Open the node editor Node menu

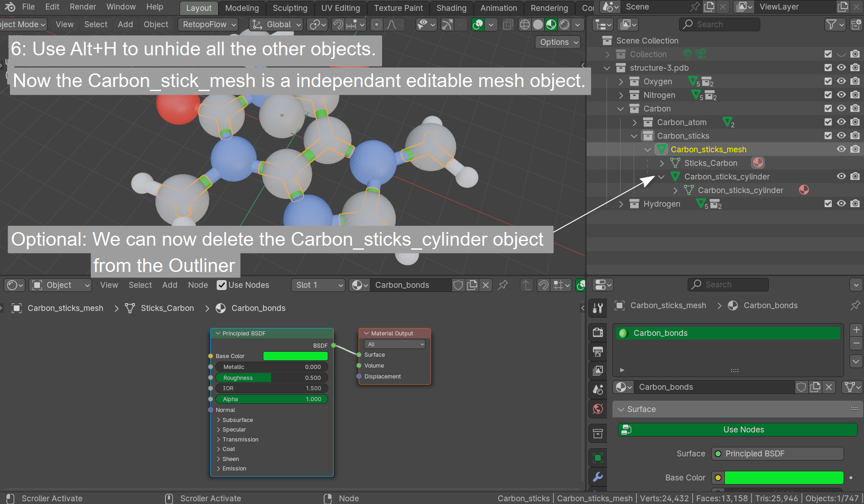coord(198,285)
